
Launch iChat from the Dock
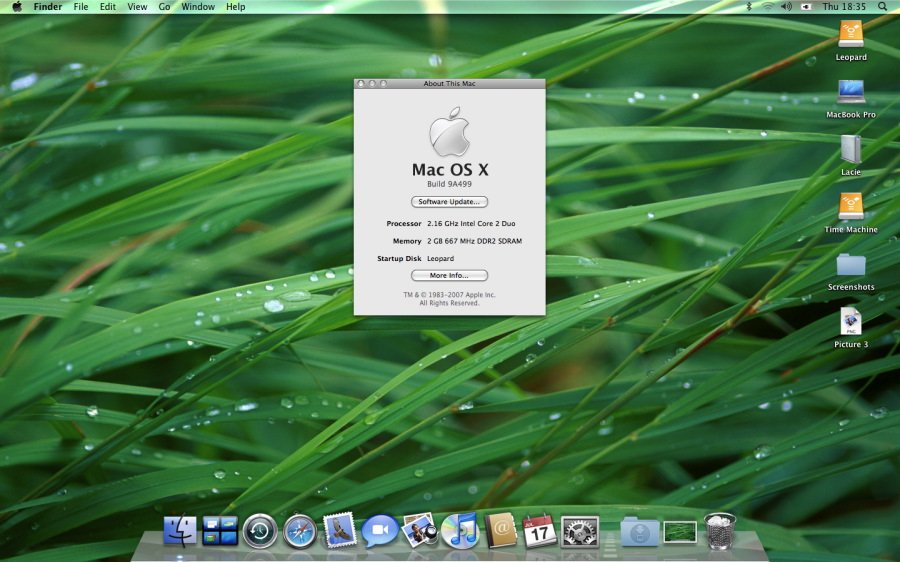click(380, 531)
